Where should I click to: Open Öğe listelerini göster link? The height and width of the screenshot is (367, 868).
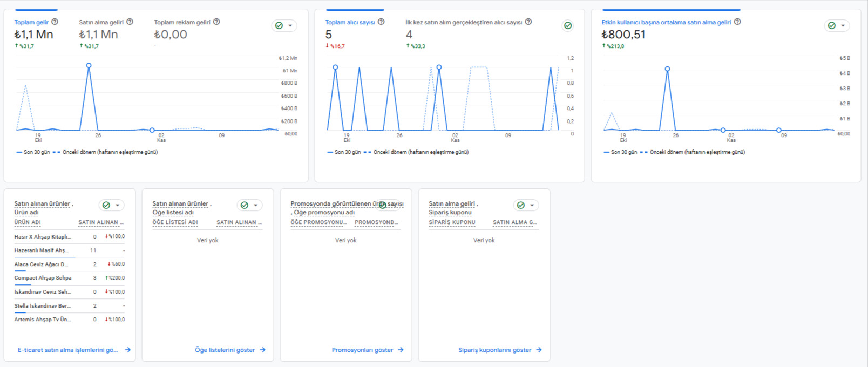(x=225, y=350)
